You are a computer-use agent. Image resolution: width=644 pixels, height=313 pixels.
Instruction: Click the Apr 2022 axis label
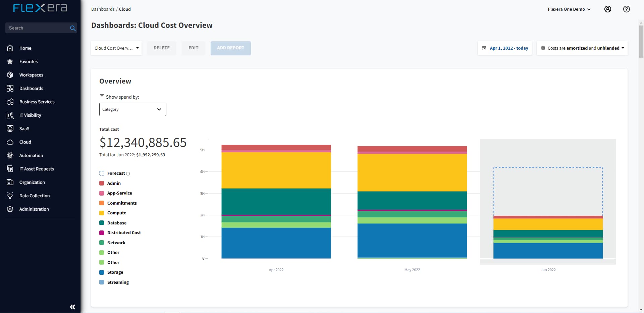[276, 270]
